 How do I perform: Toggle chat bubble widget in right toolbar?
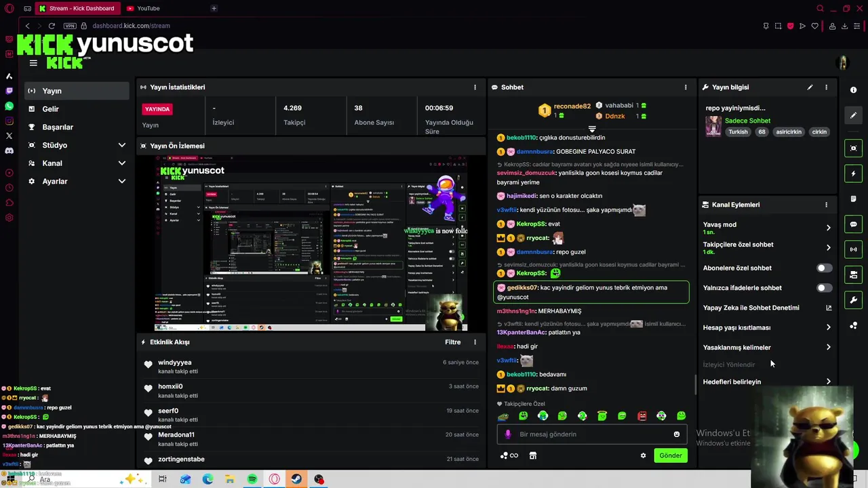[x=853, y=224]
